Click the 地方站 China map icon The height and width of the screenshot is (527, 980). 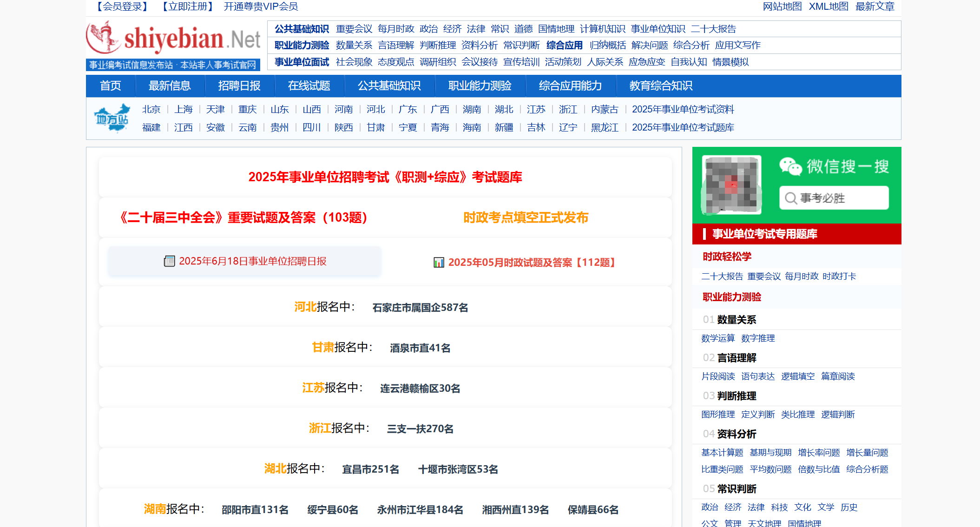(111, 119)
